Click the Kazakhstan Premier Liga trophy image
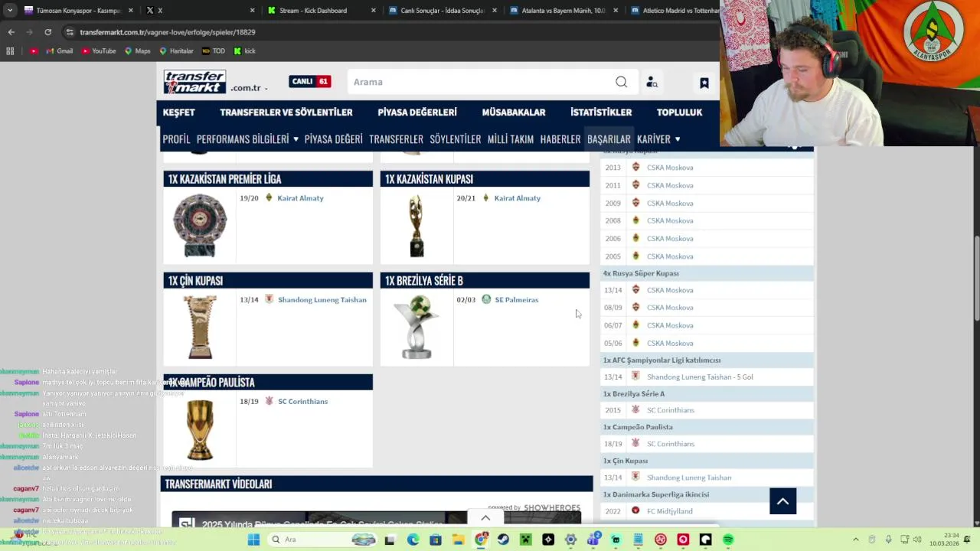This screenshot has width=980, height=551. [200, 224]
